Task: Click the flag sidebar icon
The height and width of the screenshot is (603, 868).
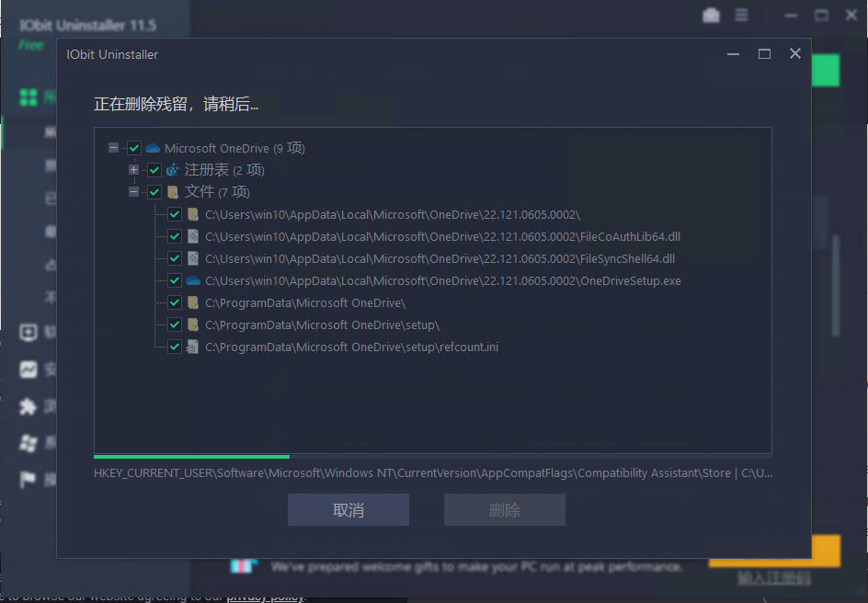Action: [29, 479]
